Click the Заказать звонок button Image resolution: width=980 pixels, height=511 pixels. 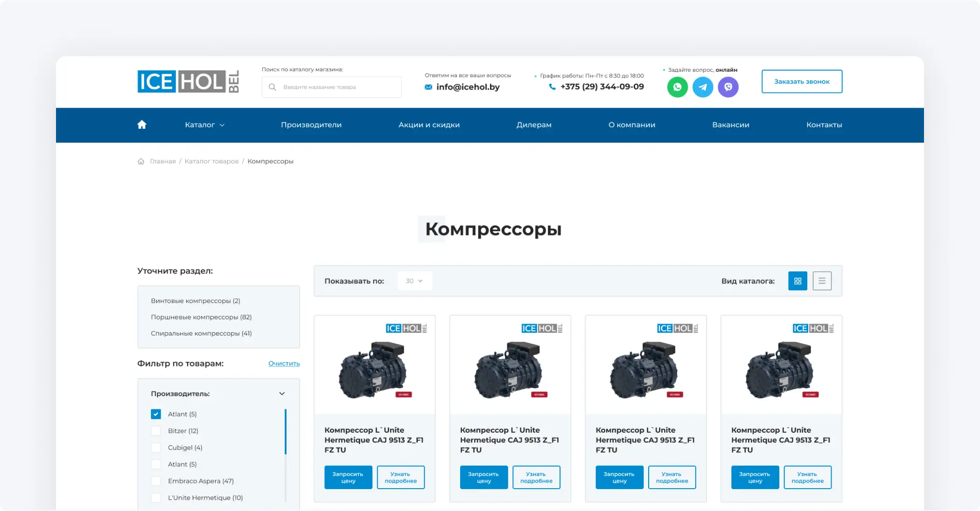[802, 81]
